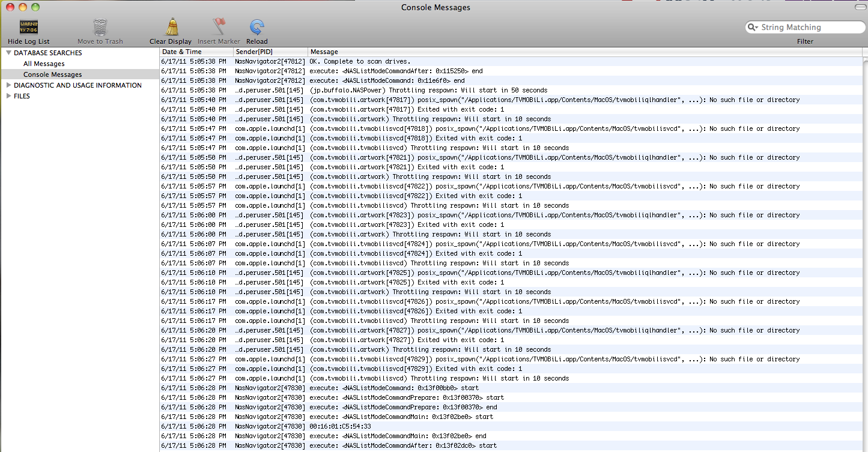Select 'NASListModeCommandMain: 0x13f02be0> start' row
Image resolution: width=868 pixels, height=452 pixels.
click(511, 417)
